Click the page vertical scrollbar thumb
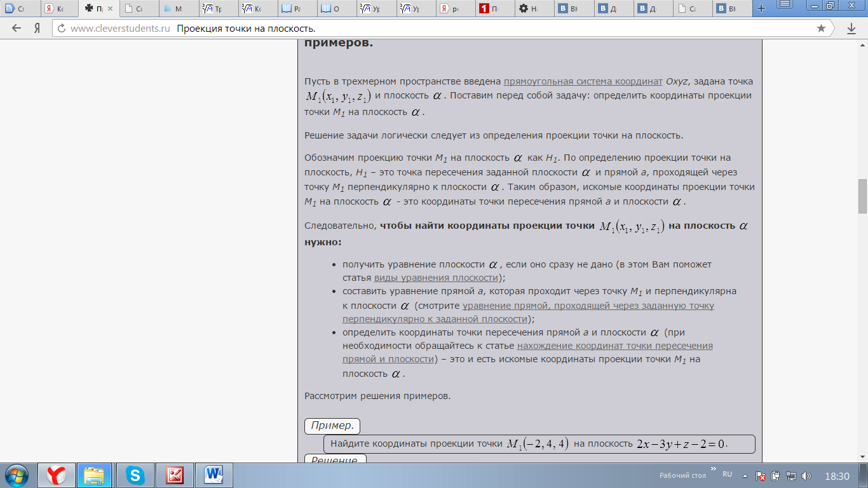This screenshot has width=868, height=488. tap(862, 196)
